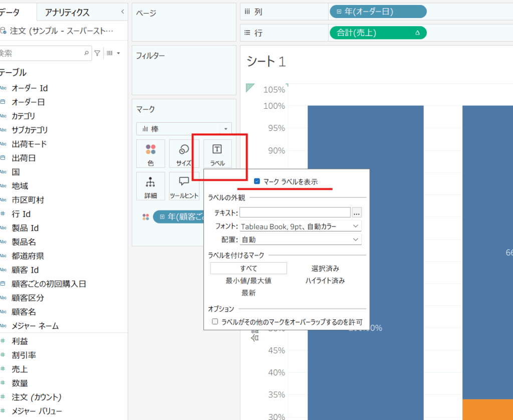513x420 pixels.
Task: Select the データ tab
Action: point(16,13)
